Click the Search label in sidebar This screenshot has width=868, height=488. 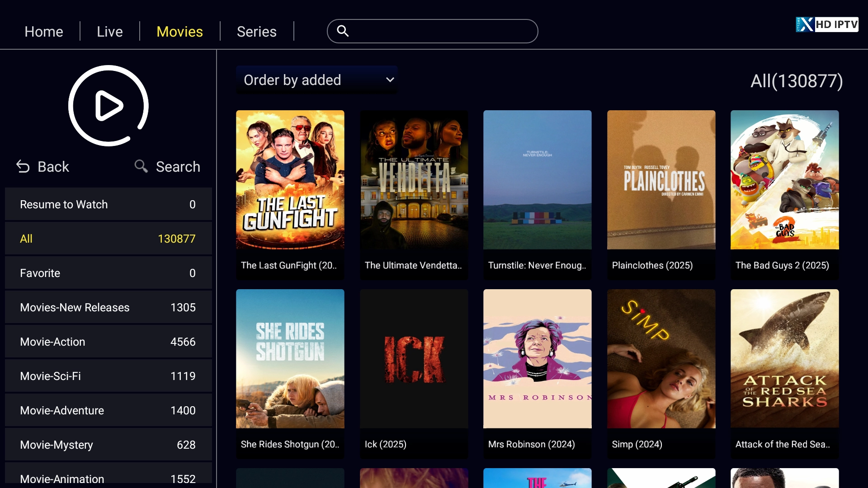178,167
